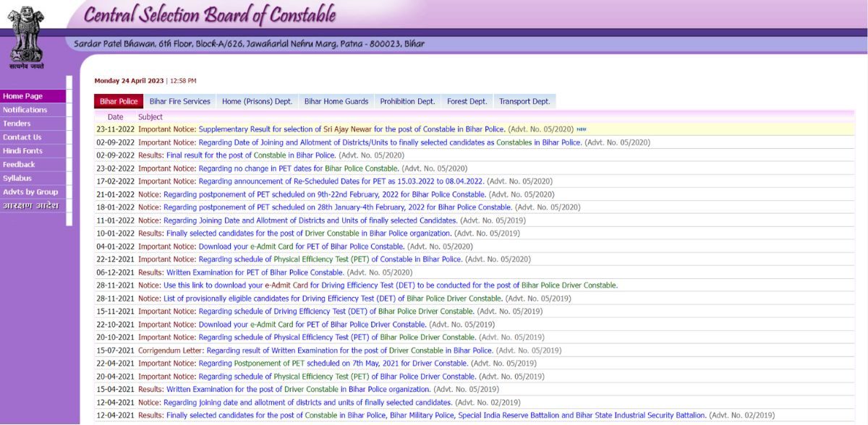Open the Feedback sidebar item
868x425 pixels.
click(x=33, y=165)
